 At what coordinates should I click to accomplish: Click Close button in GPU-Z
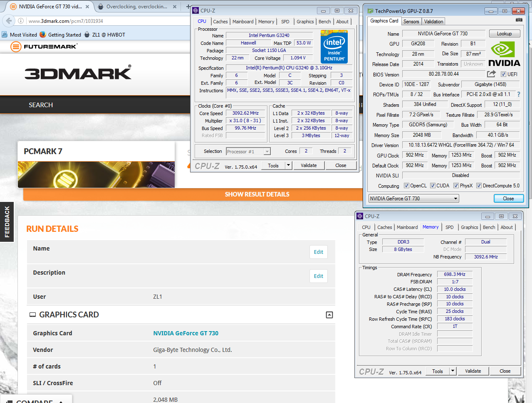[508, 199]
